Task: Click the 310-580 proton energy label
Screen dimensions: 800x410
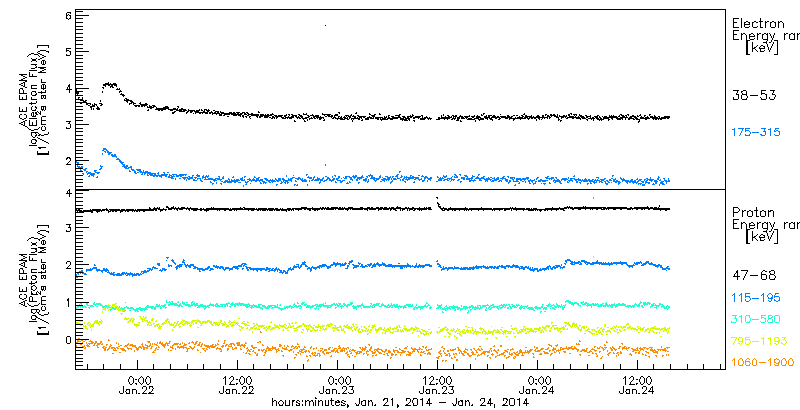Action: [x=756, y=319]
